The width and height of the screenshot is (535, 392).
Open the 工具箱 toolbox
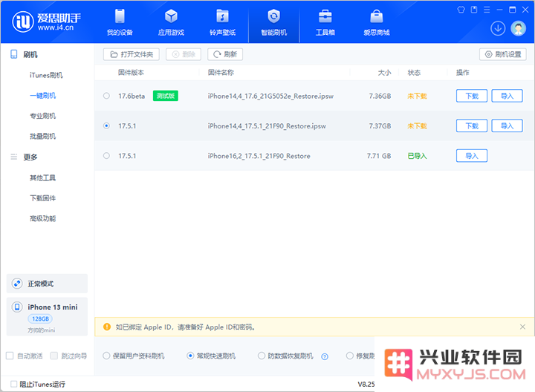point(325,22)
